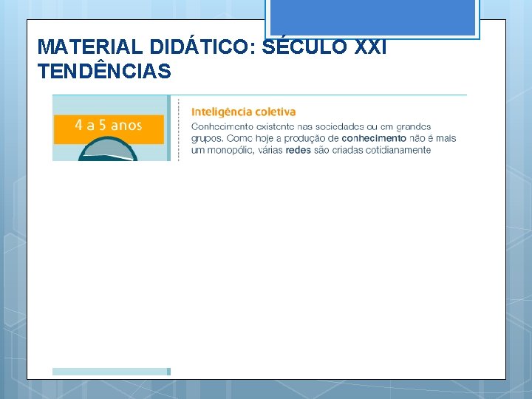Click the bold word 'redes' in the paragraph
This screenshot has height=399, width=532.
click(x=299, y=150)
